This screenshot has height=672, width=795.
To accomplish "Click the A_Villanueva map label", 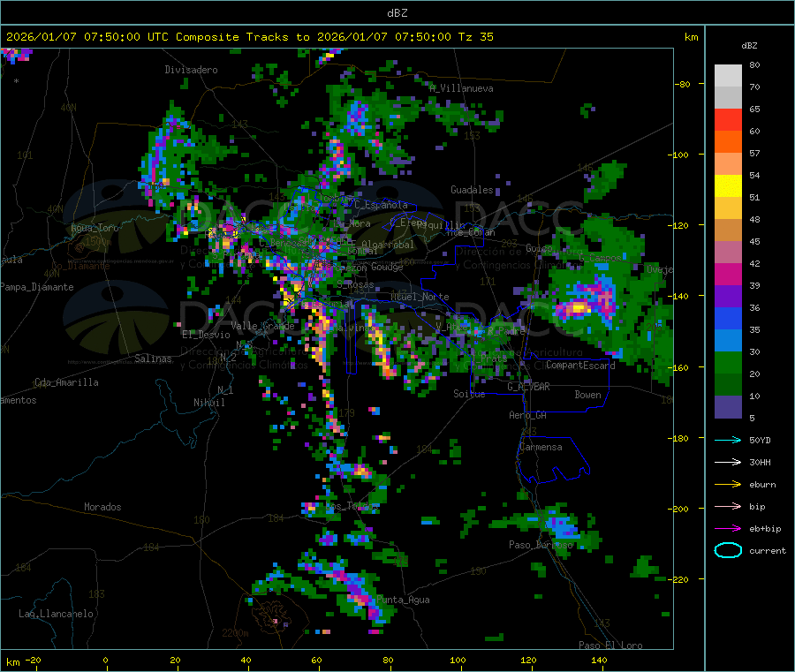I will [x=461, y=88].
